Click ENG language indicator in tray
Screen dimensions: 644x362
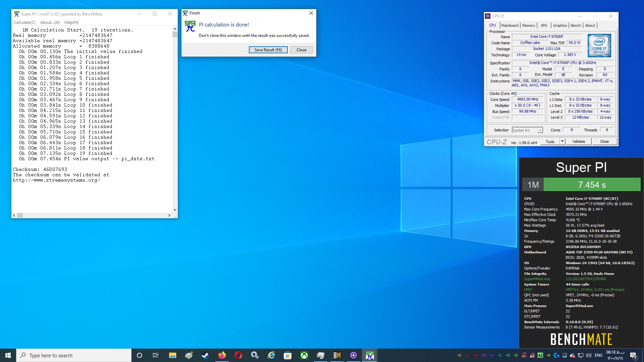(598, 355)
